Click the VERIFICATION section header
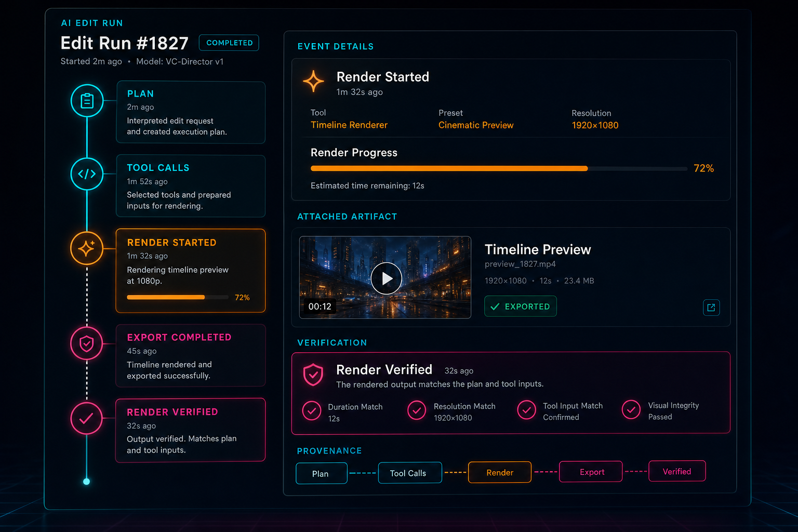 coord(332,343)
